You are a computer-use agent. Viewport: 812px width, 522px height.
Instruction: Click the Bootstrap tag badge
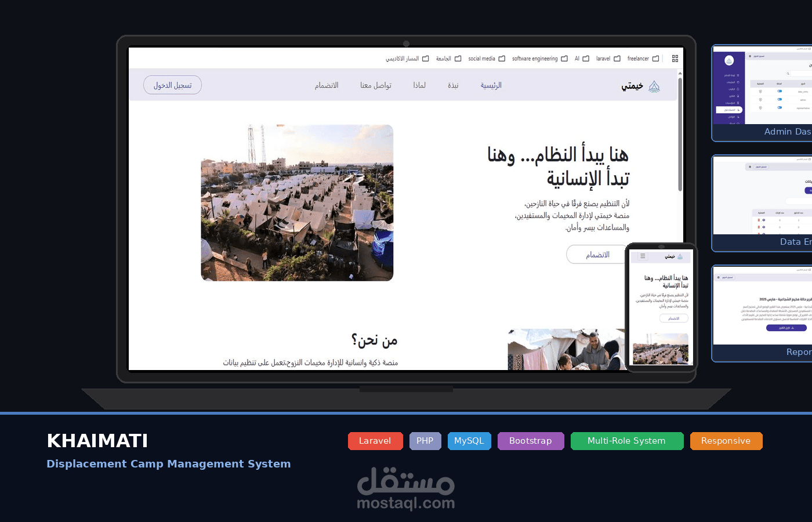click(531, 441)
